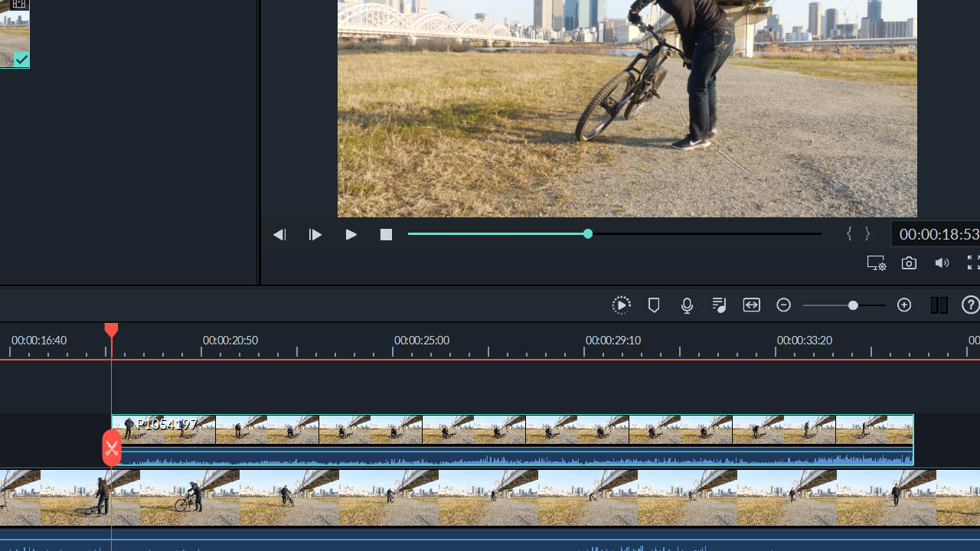Open preview display settings monitor icon
The height and width of the screenshot is (551, 980).
click(877, 263)
